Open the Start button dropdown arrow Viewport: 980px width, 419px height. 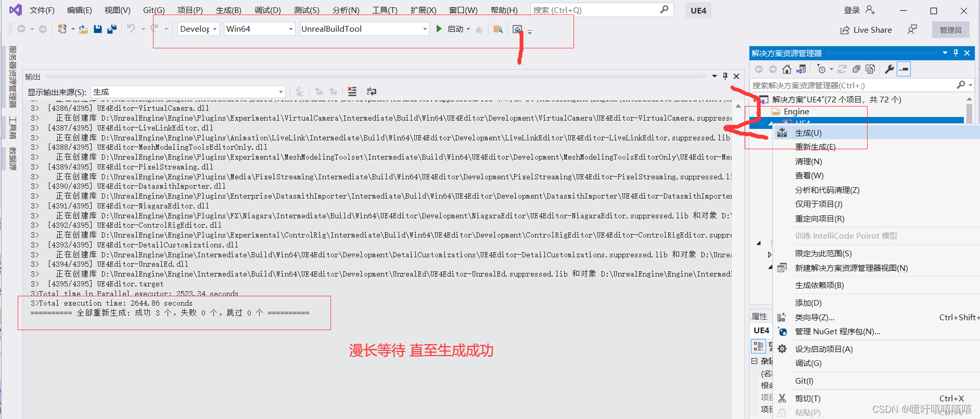468,30
